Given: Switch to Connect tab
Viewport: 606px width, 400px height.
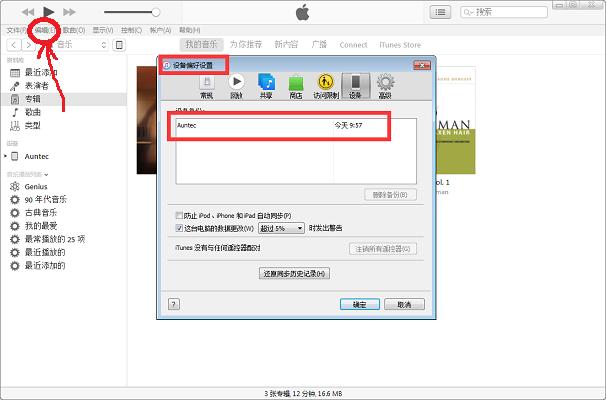Looking at the screenshot, I should click(353, 45).
